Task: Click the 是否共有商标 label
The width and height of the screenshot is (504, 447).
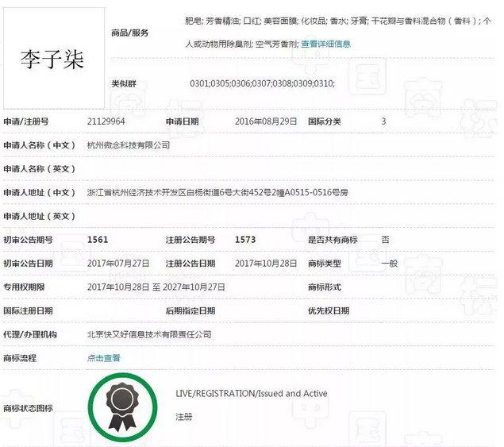Action: (x=333, y=240)
